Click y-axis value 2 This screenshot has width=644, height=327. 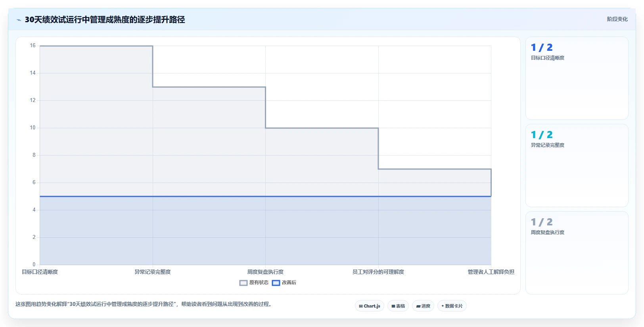[x=34, y=237]
